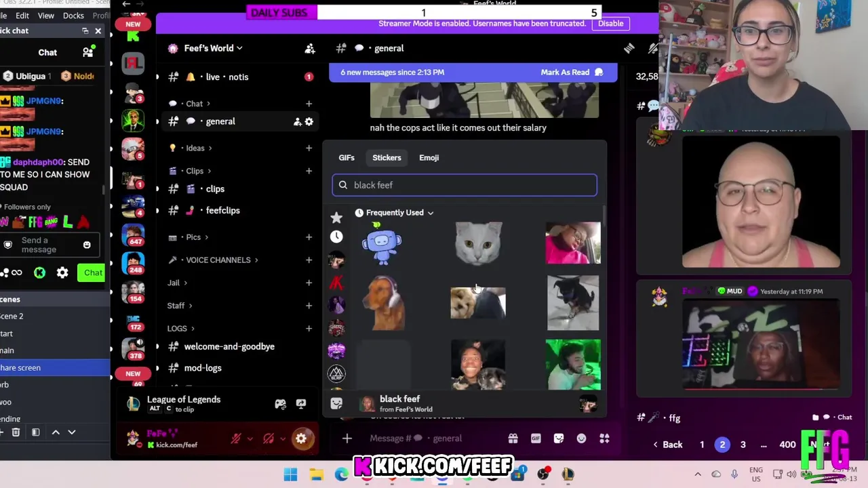Viewport: 868px width, 488px height.
Task: Switch to the GIFs tab
Action: [347, 157]
